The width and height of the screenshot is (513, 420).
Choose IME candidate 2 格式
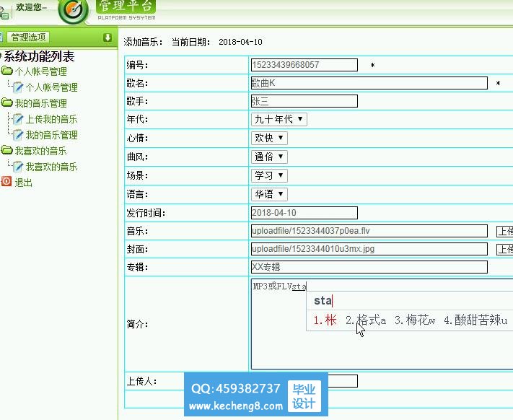click(x=366, y=320)
